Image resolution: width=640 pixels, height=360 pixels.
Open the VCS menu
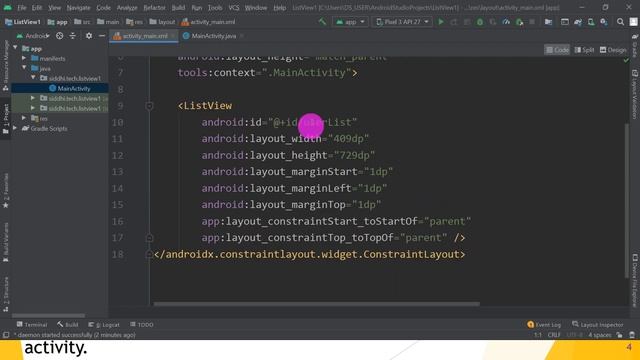tap(234, 8)
